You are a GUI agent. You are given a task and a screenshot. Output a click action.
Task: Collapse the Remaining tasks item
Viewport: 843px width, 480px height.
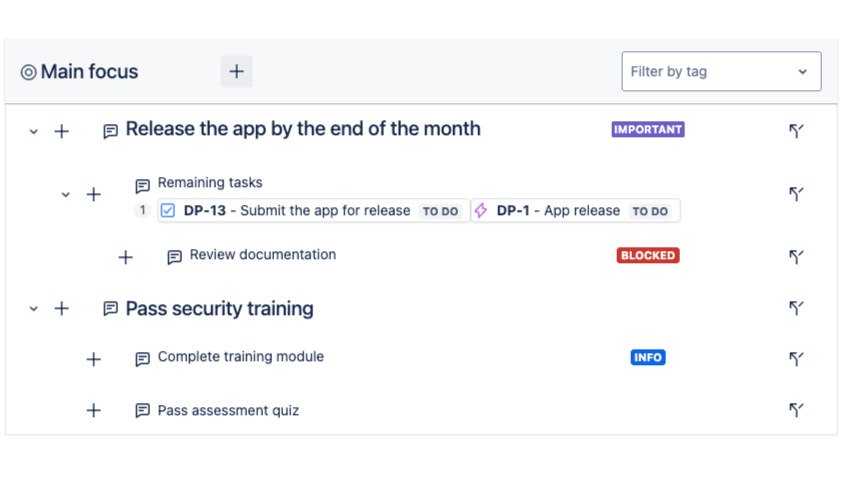66,194
